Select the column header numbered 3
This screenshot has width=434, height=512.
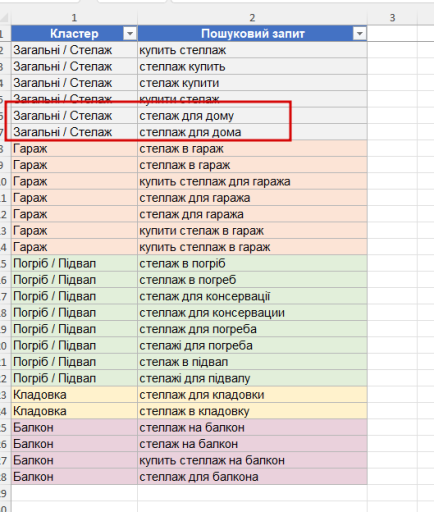pyautogui.click(x=392, y=18)
